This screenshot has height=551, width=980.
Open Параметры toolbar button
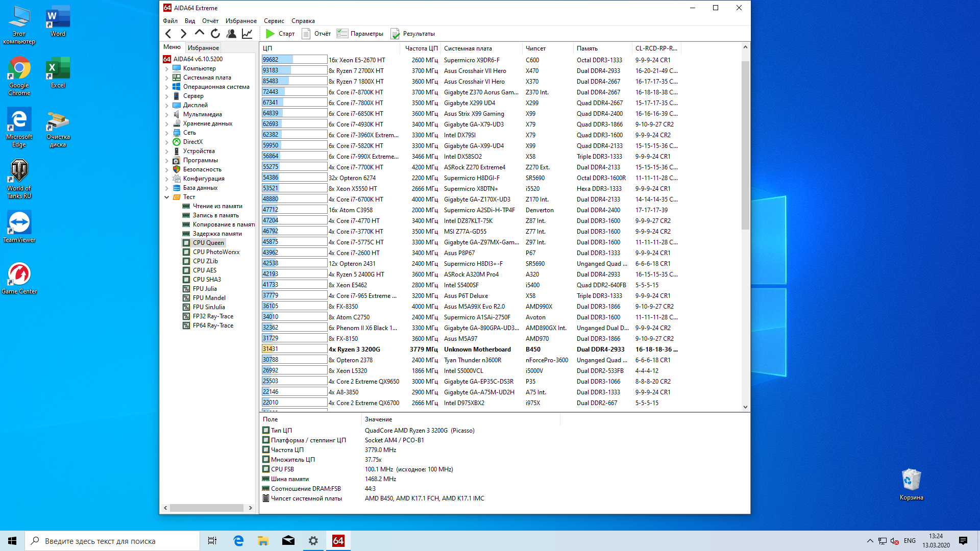tap(360, 34)
